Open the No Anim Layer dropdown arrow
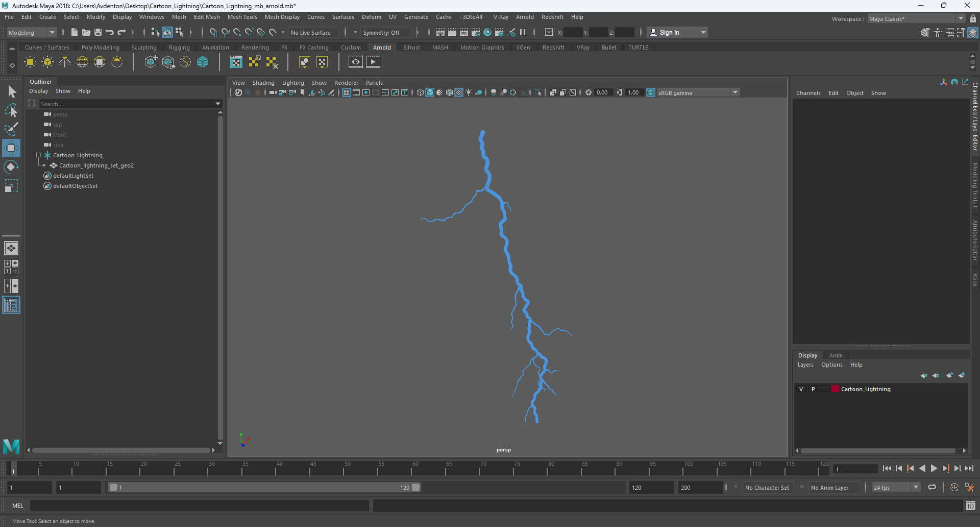The width and height of the screenshot is (980, 527). point(802,487)
